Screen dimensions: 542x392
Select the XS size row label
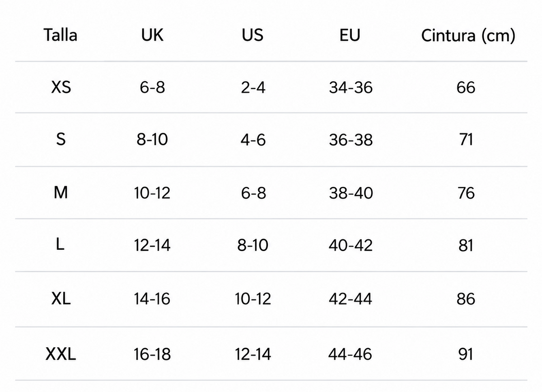pos(61,87)
